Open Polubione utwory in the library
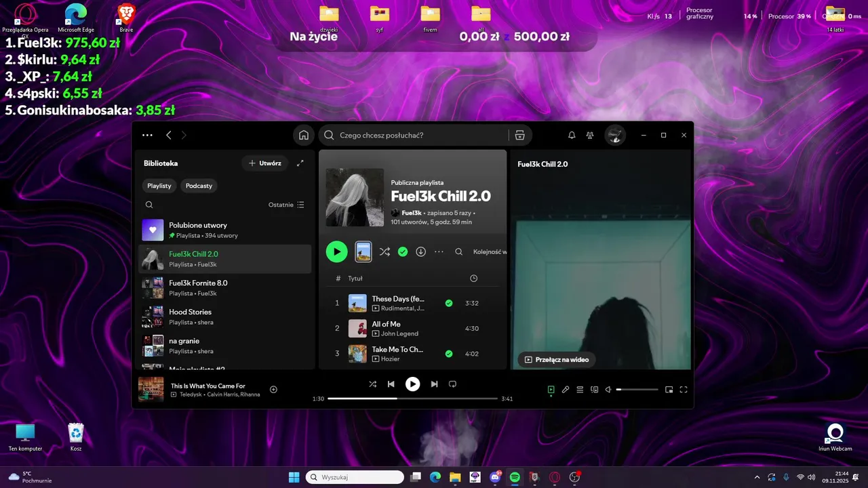This screenshot has width=868, height=488. 225,230
